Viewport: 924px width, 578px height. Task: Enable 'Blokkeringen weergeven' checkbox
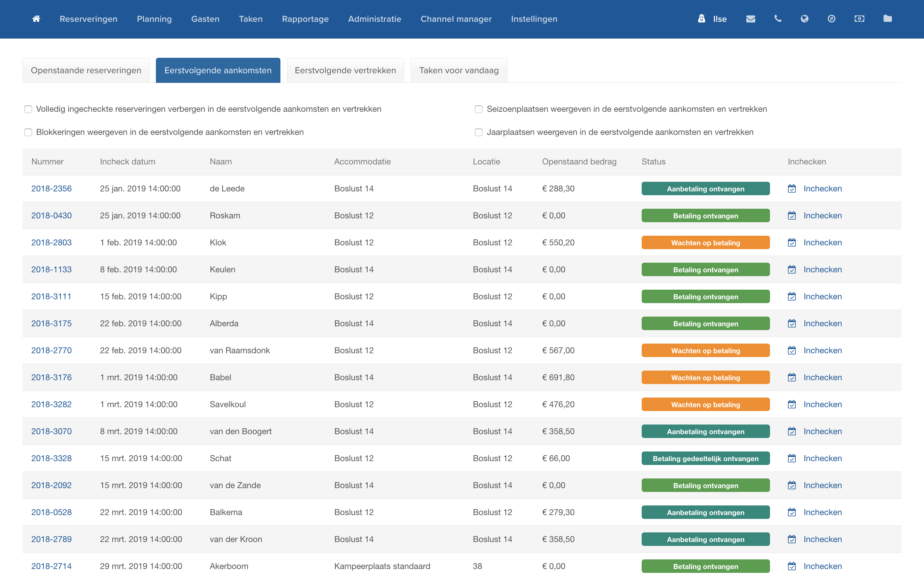(x=28, y=132)
